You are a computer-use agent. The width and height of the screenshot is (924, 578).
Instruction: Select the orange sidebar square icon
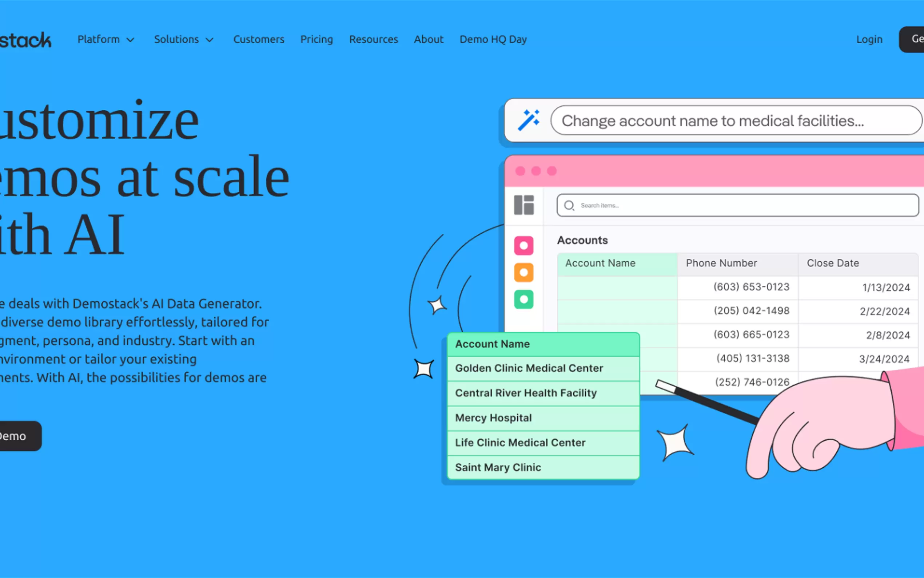pyautogui.click(x=524, y=273)
